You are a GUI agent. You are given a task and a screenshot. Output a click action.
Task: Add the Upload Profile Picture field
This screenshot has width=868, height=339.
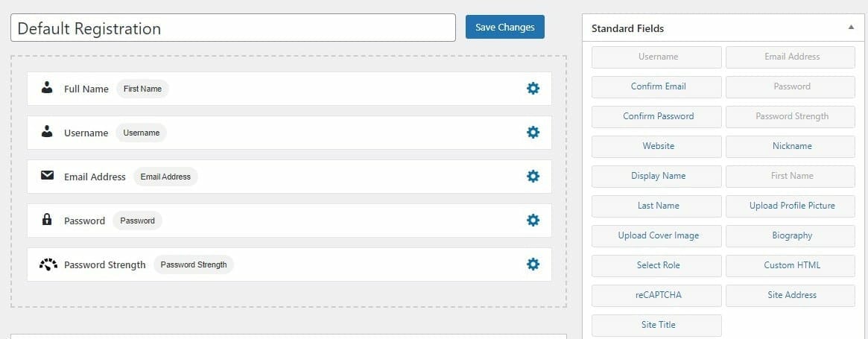[791, 206]
